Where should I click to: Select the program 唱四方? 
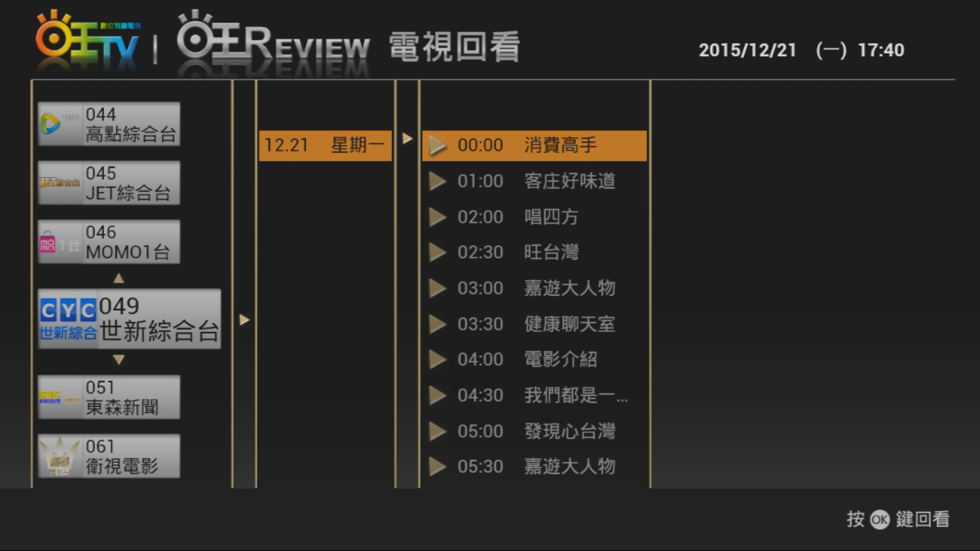point(534,217)
